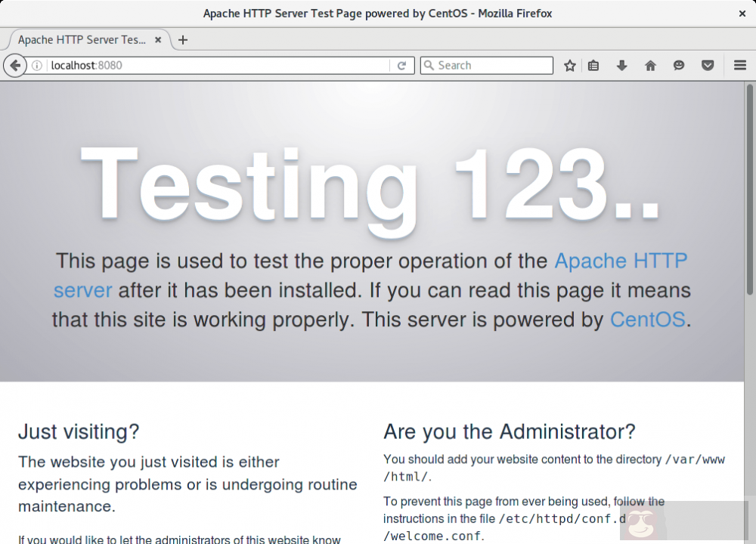Click the search magnifier icon in search box
The width and height of the screenshot is (756, 544).
pyautogui.click(x=429, y=66)
